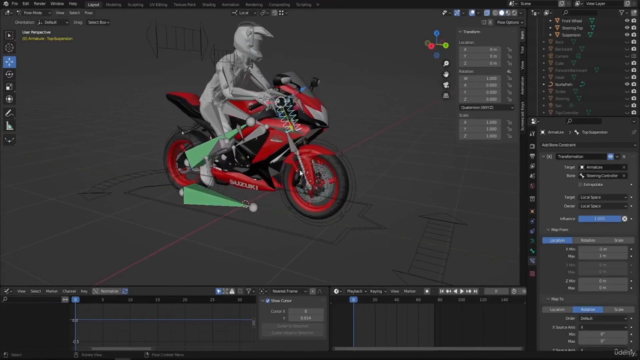Screen dimensions: 640x360
Task: Activate the Move tool
Action: point(9,62)
